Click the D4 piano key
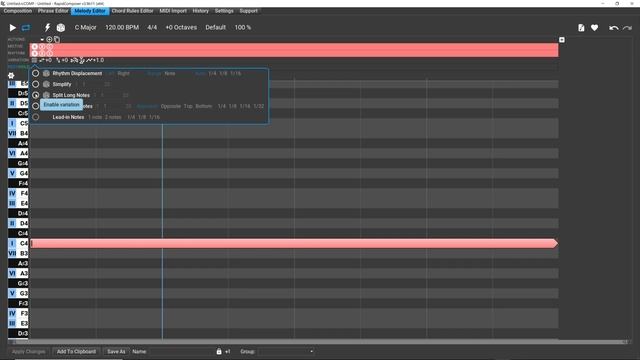 point(18,223)
